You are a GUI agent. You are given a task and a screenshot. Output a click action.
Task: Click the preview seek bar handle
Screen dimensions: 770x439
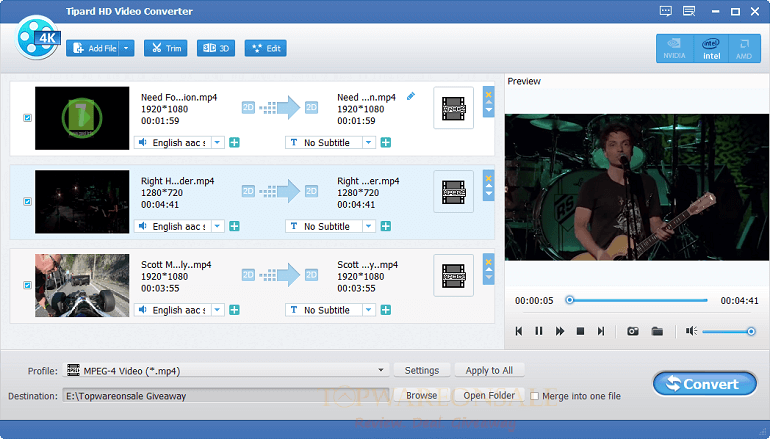[569, 300]
